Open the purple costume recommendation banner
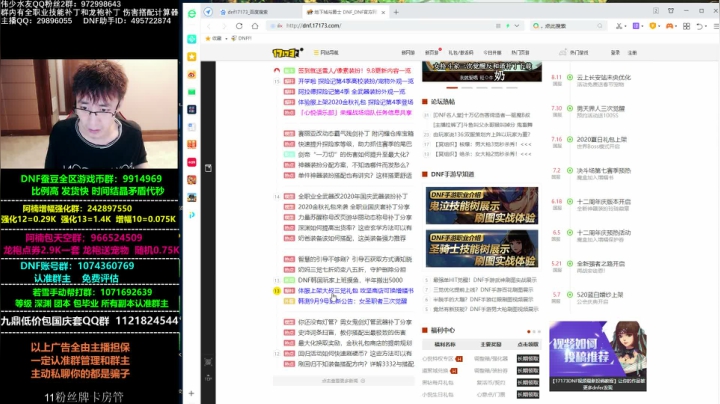The image size is (720, 404). click(x=597, y=356)
